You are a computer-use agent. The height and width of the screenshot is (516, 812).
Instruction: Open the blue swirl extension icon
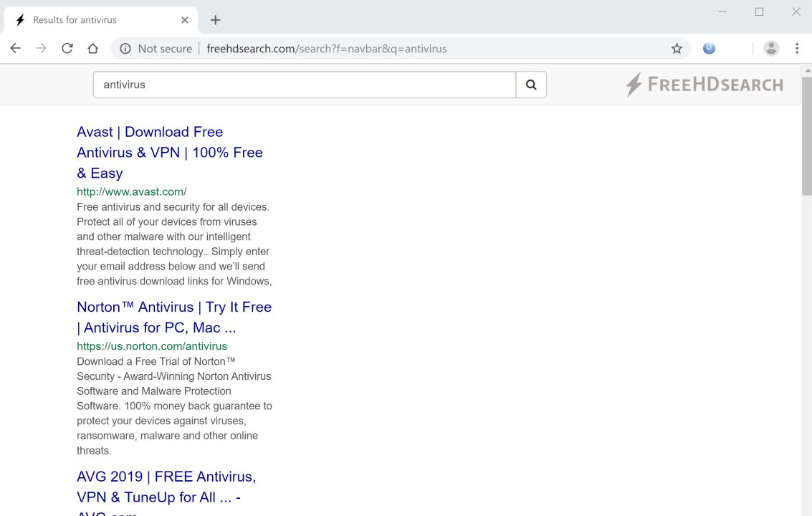[x=709, y=48]
